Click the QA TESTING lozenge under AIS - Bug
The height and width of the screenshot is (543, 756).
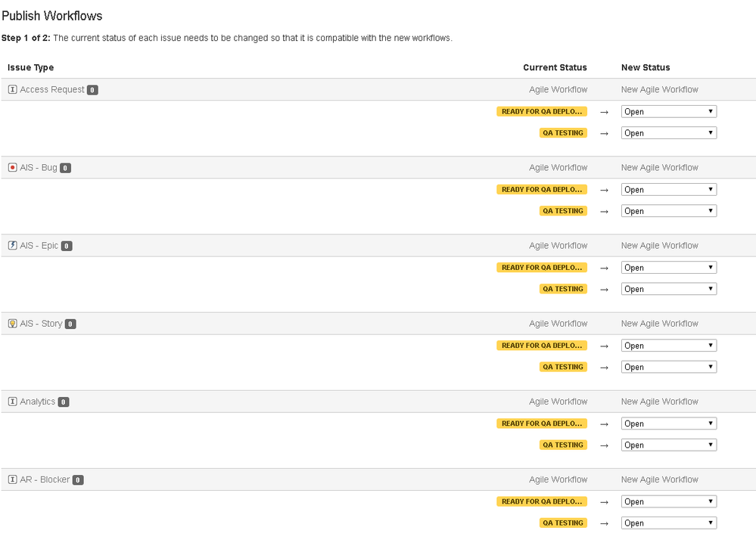563,210
